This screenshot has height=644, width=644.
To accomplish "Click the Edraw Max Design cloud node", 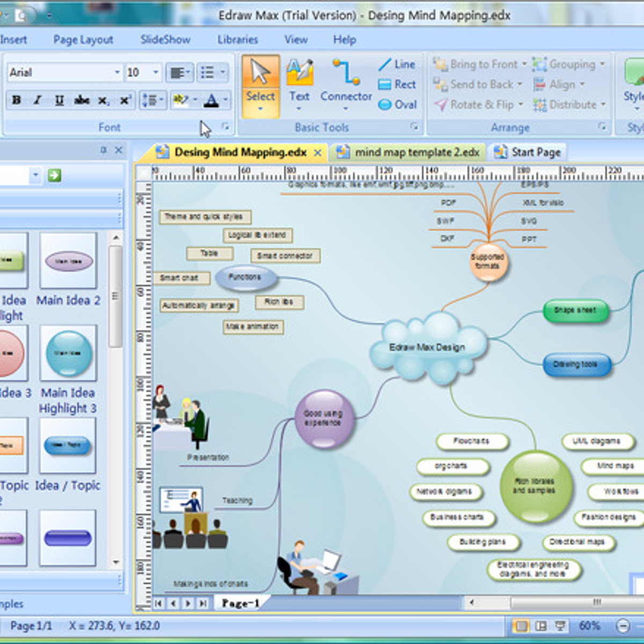I will (428, 347).
